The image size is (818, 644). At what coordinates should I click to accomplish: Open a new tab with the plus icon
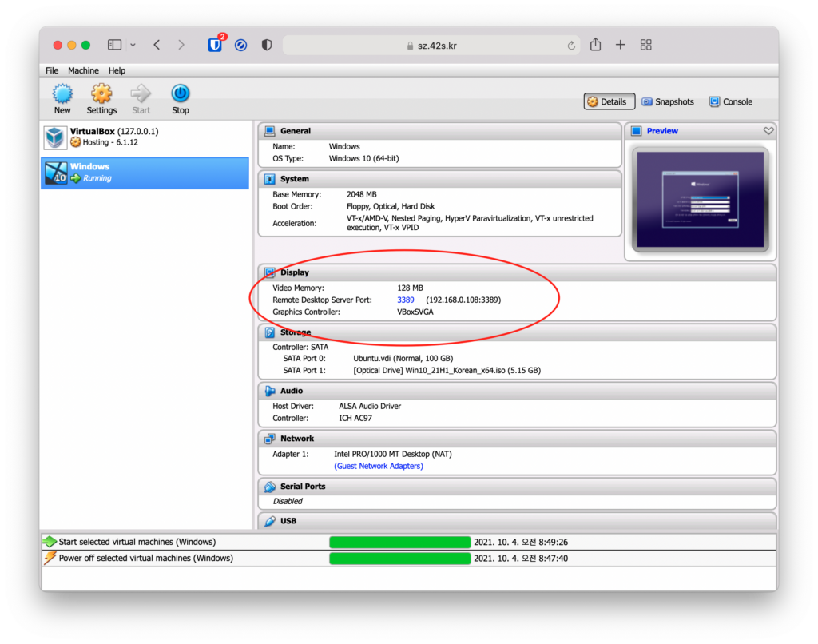(620, 45)
